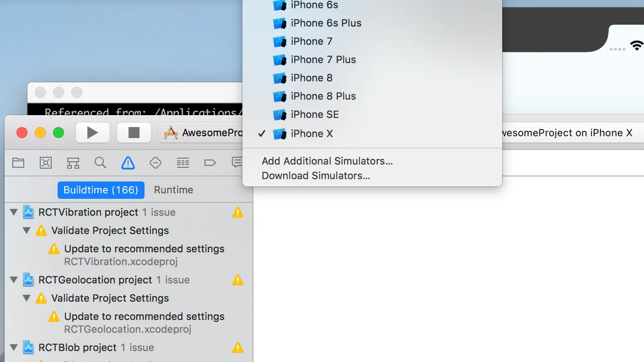
Task: Open the Source Control navigator icon
Action: pos(46,162)
